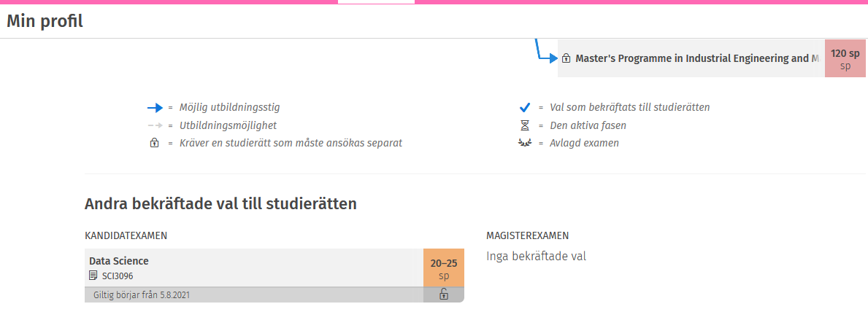868x320 pixels.
Task: Click the Min profil page heading
Action: (x=45, y=21)
